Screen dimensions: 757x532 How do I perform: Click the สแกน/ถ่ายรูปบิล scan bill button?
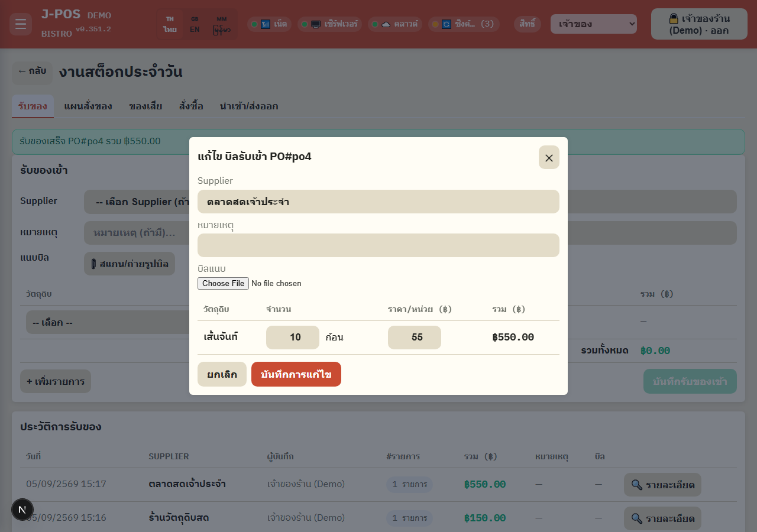click(130, 264)
